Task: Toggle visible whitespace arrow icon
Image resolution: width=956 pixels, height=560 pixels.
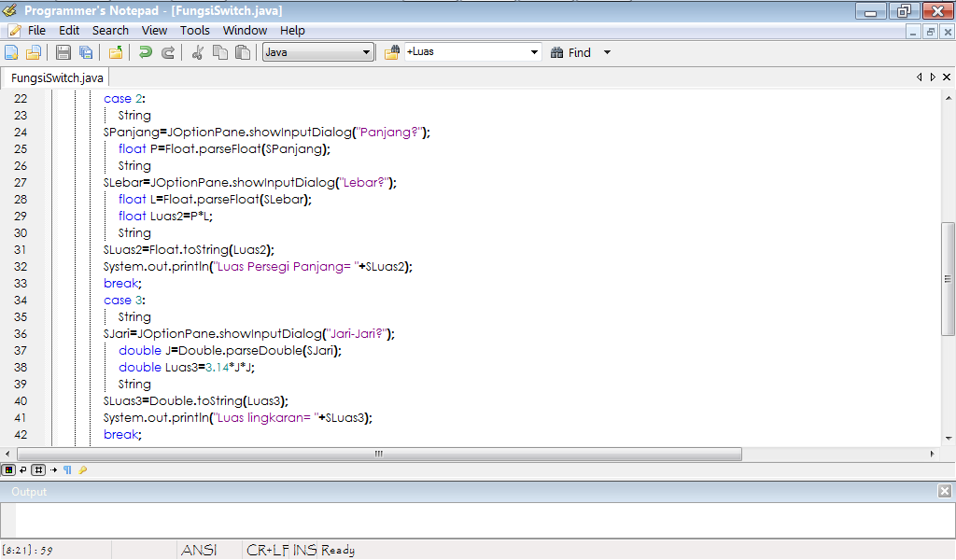Action: (x=53, y=469)
